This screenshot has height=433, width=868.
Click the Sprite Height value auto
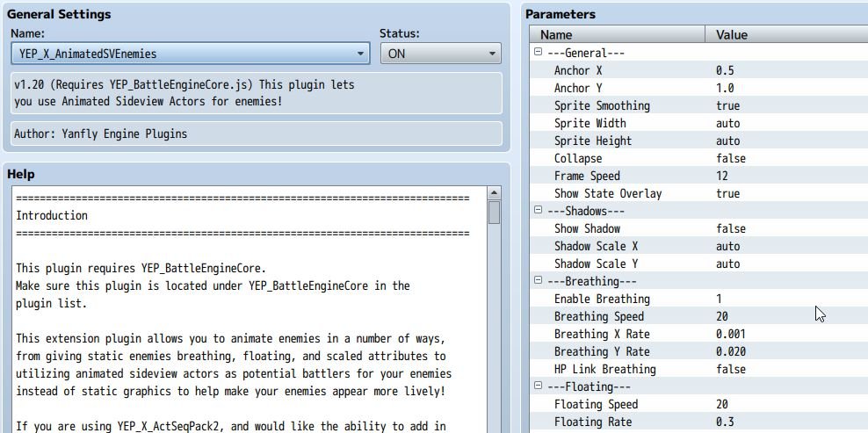coord(727,141)
